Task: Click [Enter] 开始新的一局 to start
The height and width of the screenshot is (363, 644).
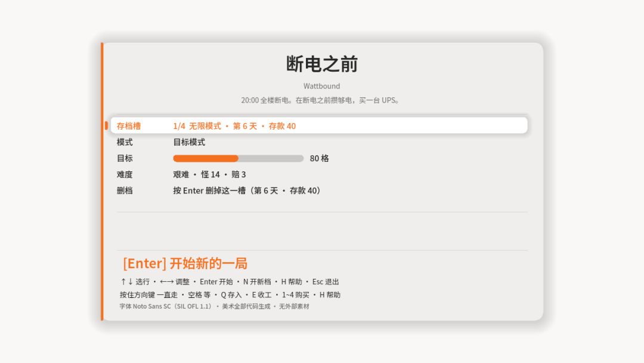Action: click(x=185, y=263)
